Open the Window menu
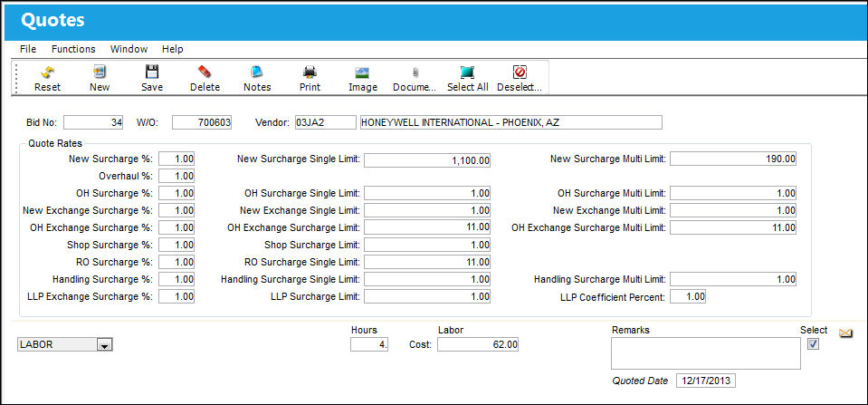The image size is (868, 405). click(x=129, y=49)
